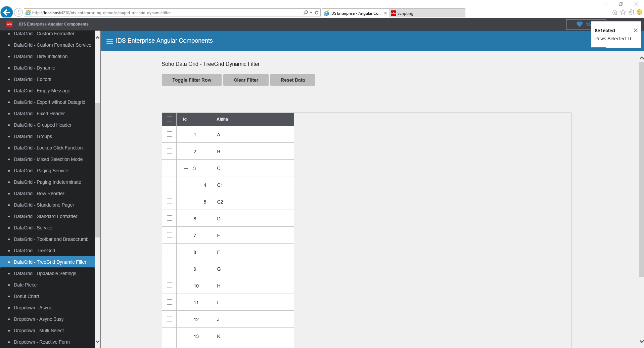
Task: Open DataGrid - Fixed Header item
Action: (39, 114)
